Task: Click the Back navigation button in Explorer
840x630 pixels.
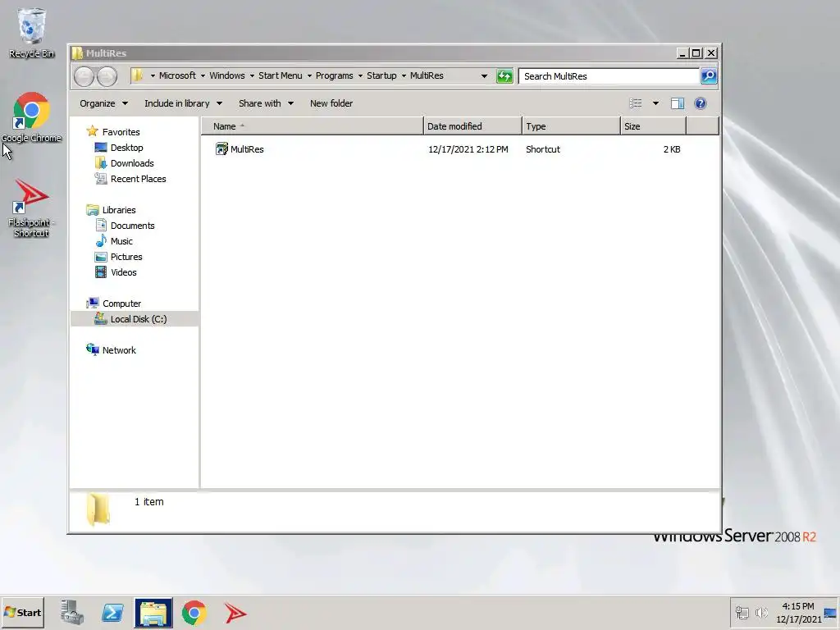Action: pos(84,76)
